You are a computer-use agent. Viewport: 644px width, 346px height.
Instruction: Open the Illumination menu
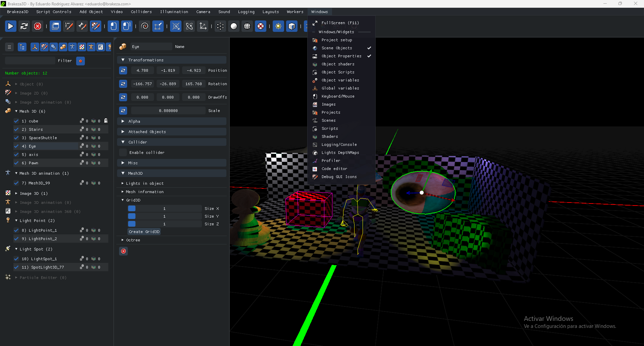point(174,12)
